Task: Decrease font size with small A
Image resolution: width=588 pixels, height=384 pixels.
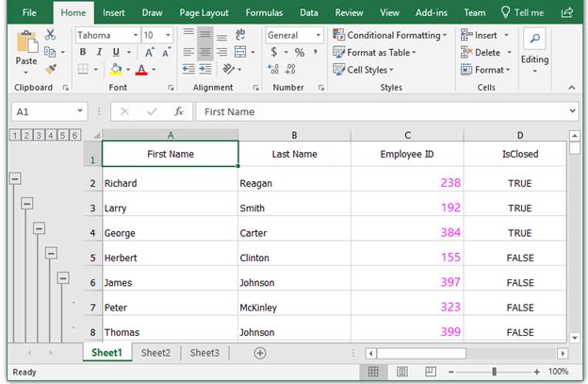Action: click(166, 52)
